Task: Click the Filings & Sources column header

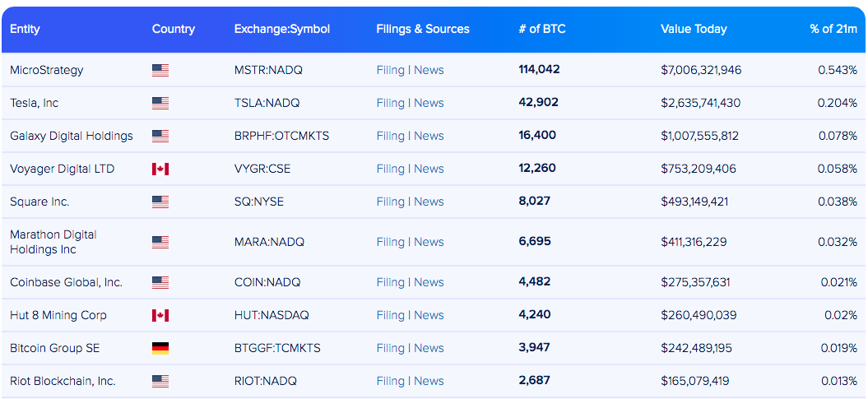Action: [423, 30]
